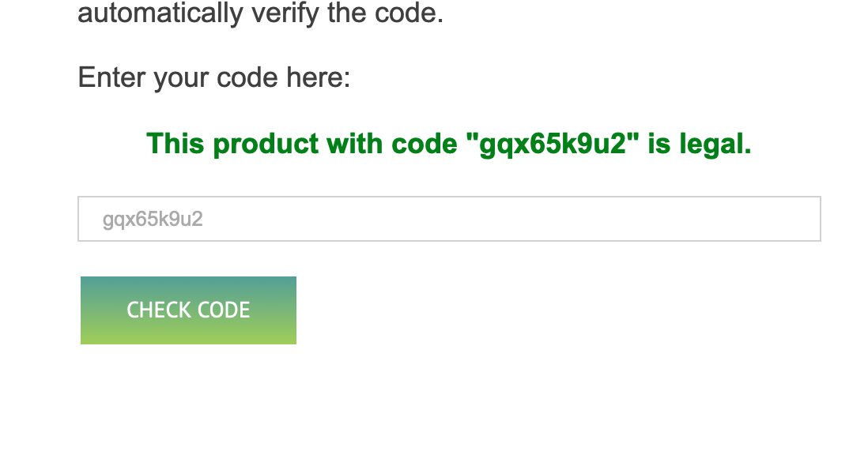The height and width of the screenshot is (466, 868).
Task: Click the word "CODE" on the green button
Action: coord(224,310)
